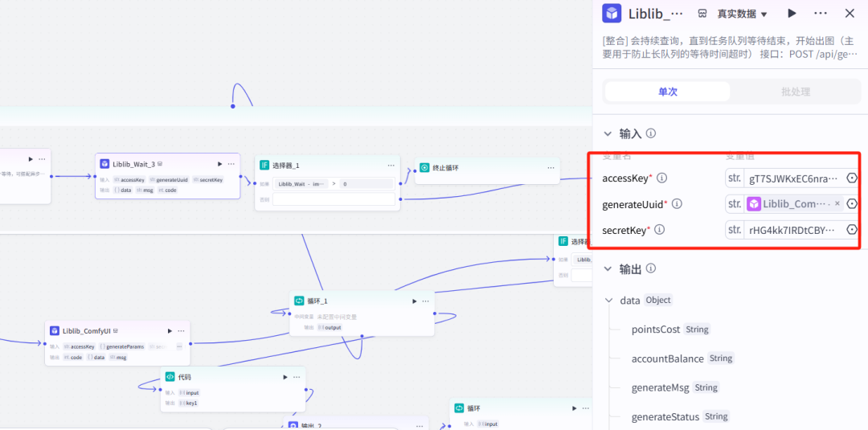
Task: Click the Liblib panel cube icon
Action: [612, 14]
